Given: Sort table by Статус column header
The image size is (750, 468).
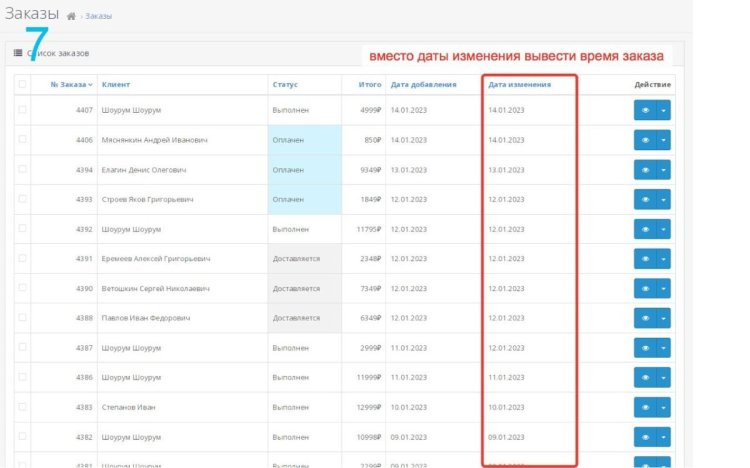Looking at the screenshot, I should 285,85.
